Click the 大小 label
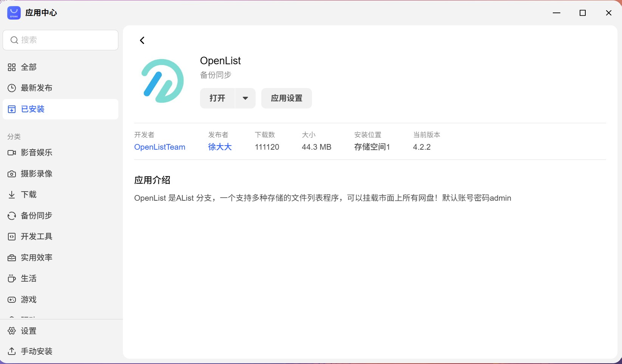 [309, 135]
